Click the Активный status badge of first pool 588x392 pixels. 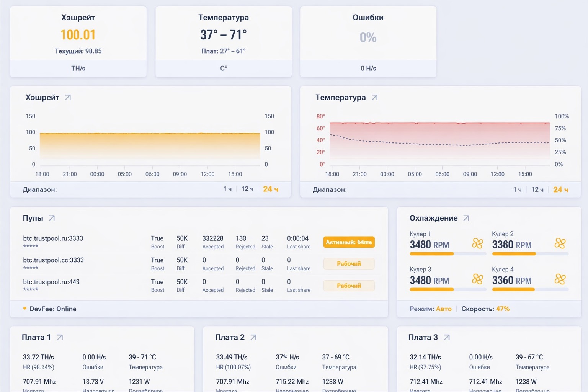pyautogui.click(x=349, y=242)
